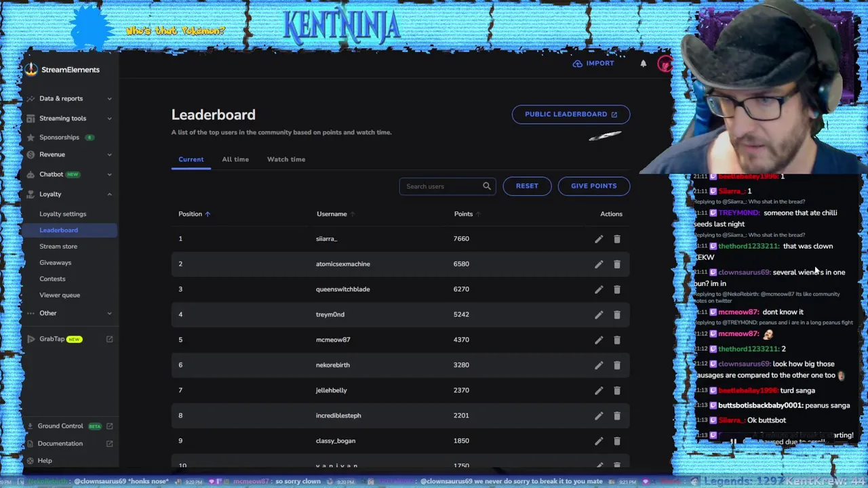Open Stream store page
Viewport: 868px width, 488px height.
[x=58, y=246]
